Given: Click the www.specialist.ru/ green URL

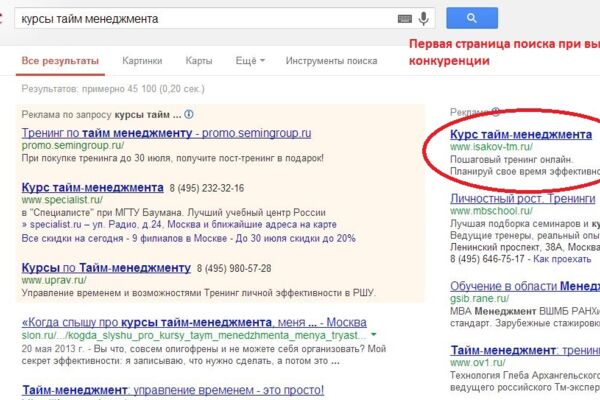Looking at the screenshot, I should point(62,200).
